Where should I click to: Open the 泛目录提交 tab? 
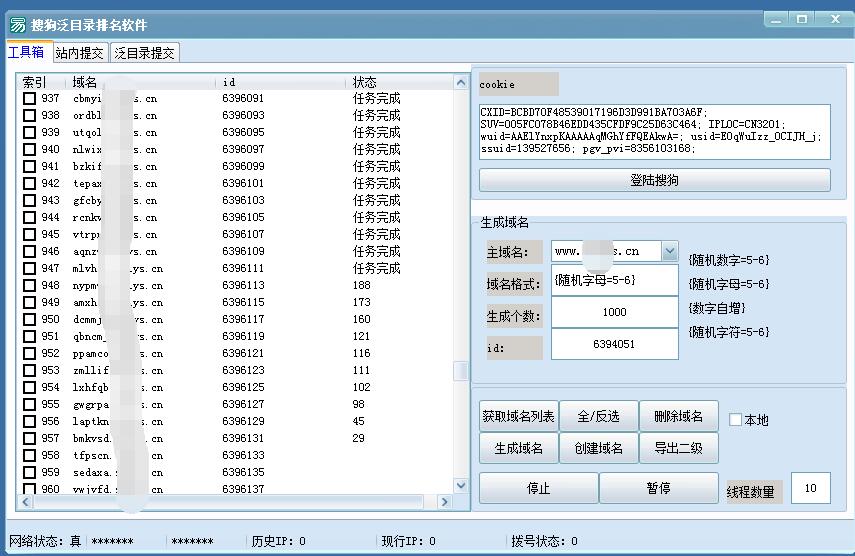(144, 53)
